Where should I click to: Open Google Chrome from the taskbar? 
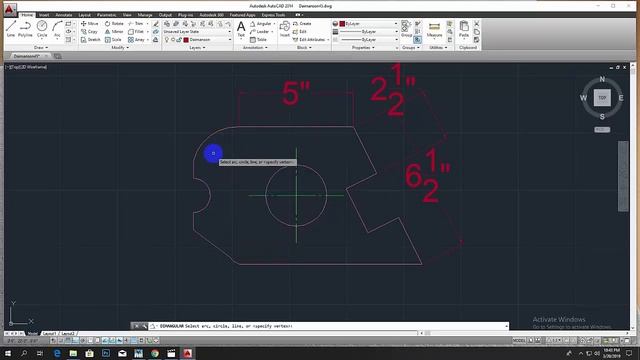155,353
